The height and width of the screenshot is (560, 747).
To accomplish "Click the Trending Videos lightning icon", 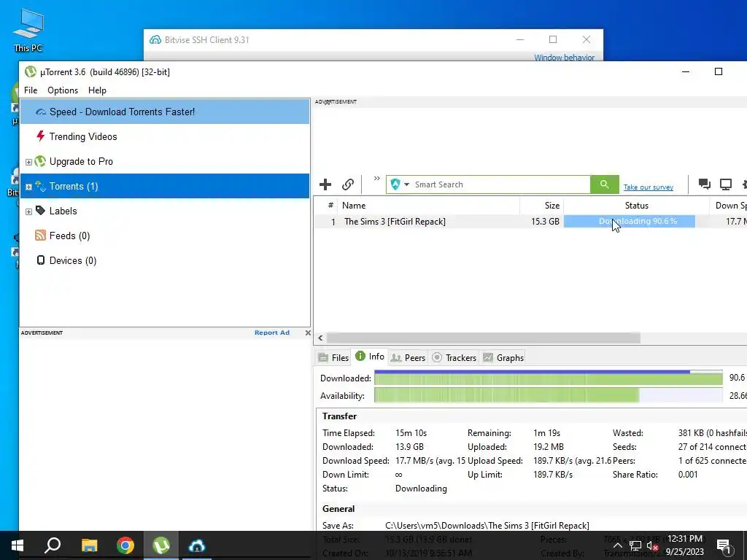I will (41, 136).
